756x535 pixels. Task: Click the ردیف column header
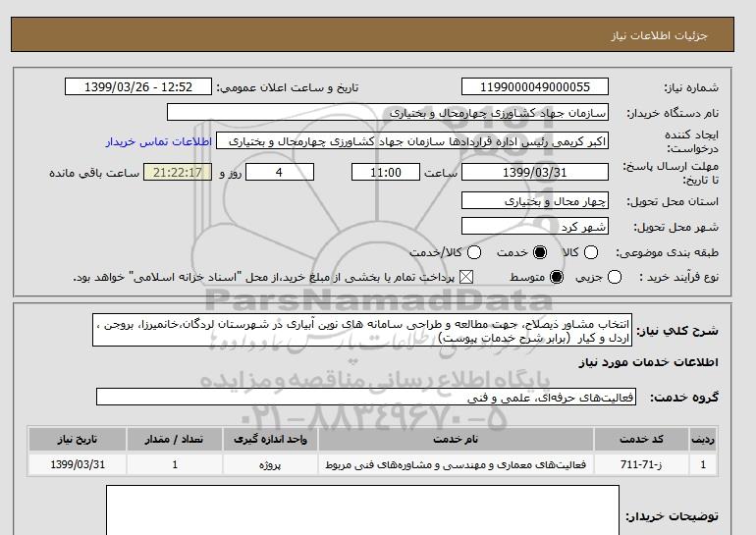pos(703,439)
